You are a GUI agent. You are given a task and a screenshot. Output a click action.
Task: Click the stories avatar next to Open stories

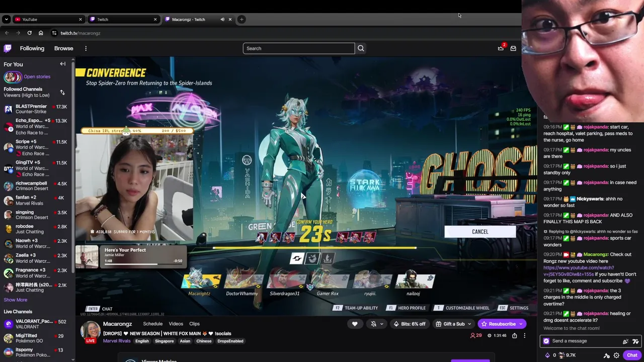(13, 77)
